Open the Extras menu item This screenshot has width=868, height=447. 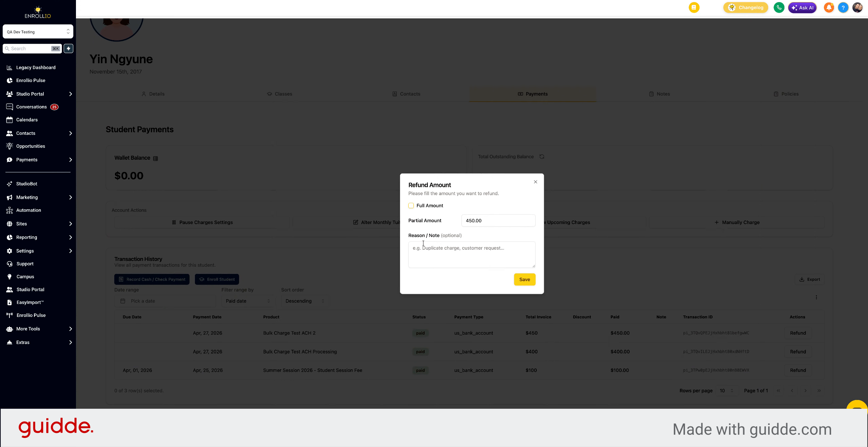tap(23, 343)
